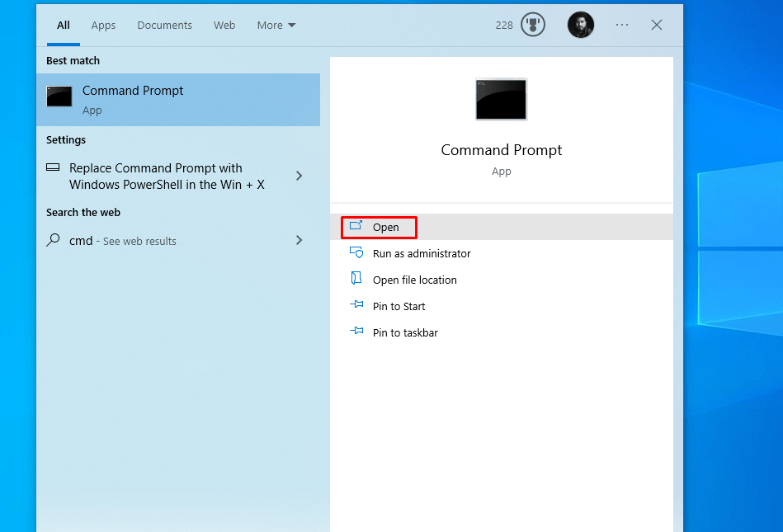Click the Search the web section header
Image resolution: width=783 pixels, height=532 pixels.
point(83,213)
